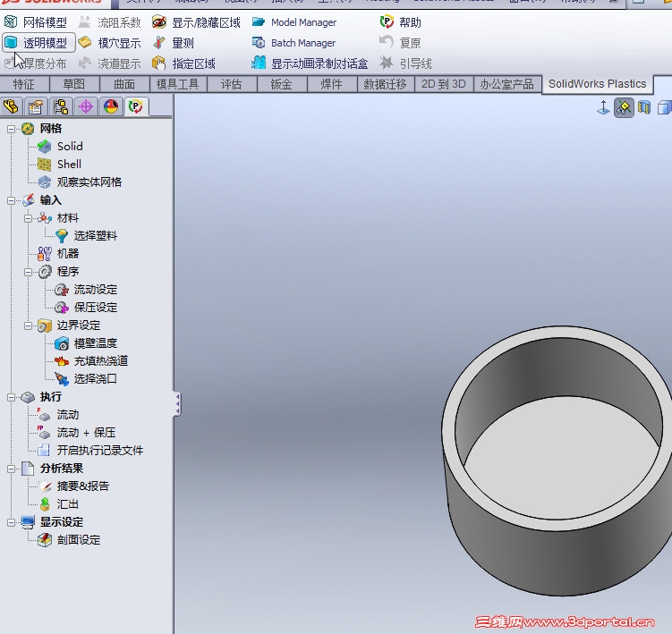Image resolution: width=672 pixels, height=634 pixels.
Task: Collapse the 分析结果 tree node
Action: (x=11, y=469)
